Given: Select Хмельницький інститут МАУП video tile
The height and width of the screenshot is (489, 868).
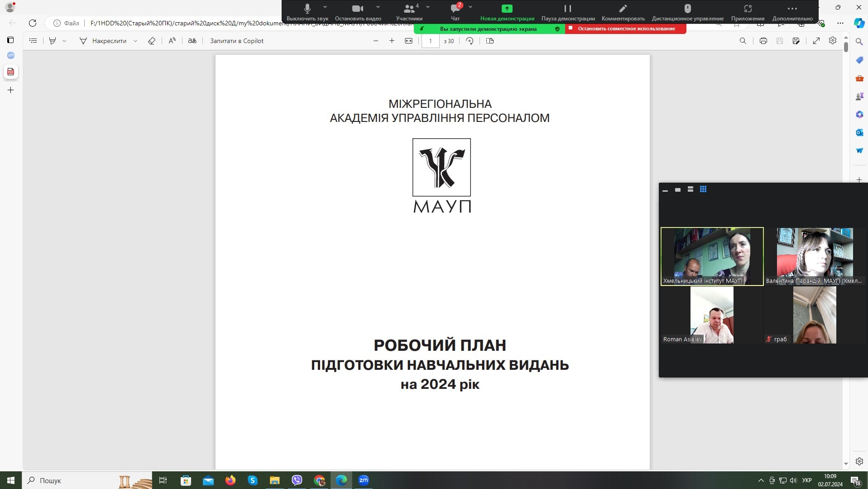Looking at the screenshot, I should point(712,257).
